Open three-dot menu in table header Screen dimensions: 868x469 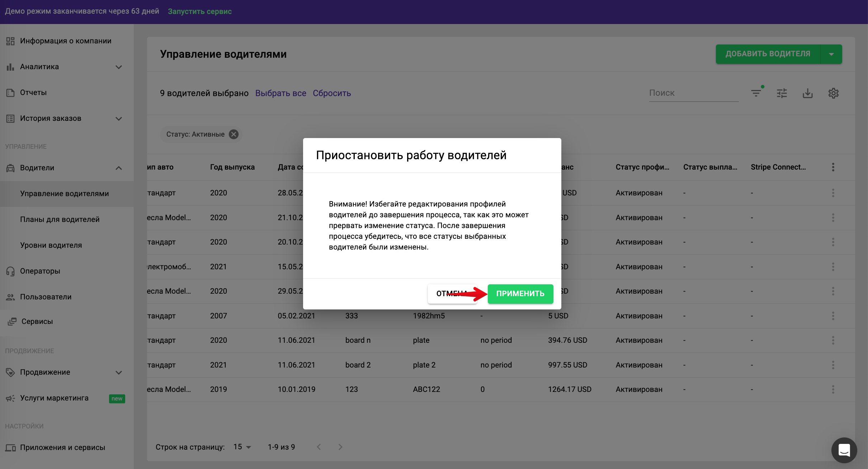[x=833, y=167]
